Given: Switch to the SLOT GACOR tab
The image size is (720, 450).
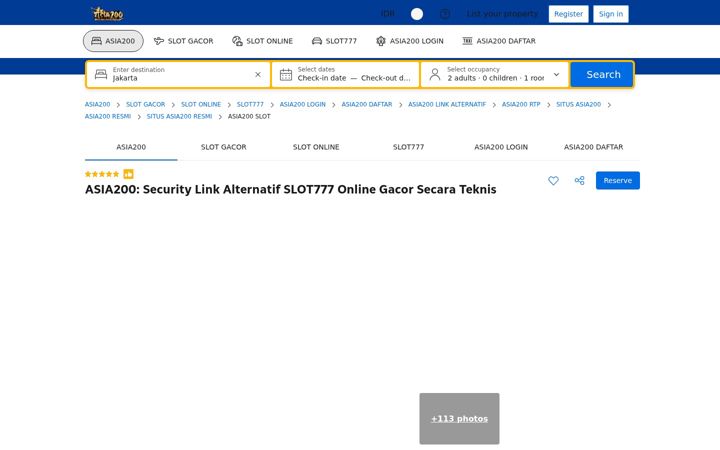Looking at the screenshot, I should (224, 147).
